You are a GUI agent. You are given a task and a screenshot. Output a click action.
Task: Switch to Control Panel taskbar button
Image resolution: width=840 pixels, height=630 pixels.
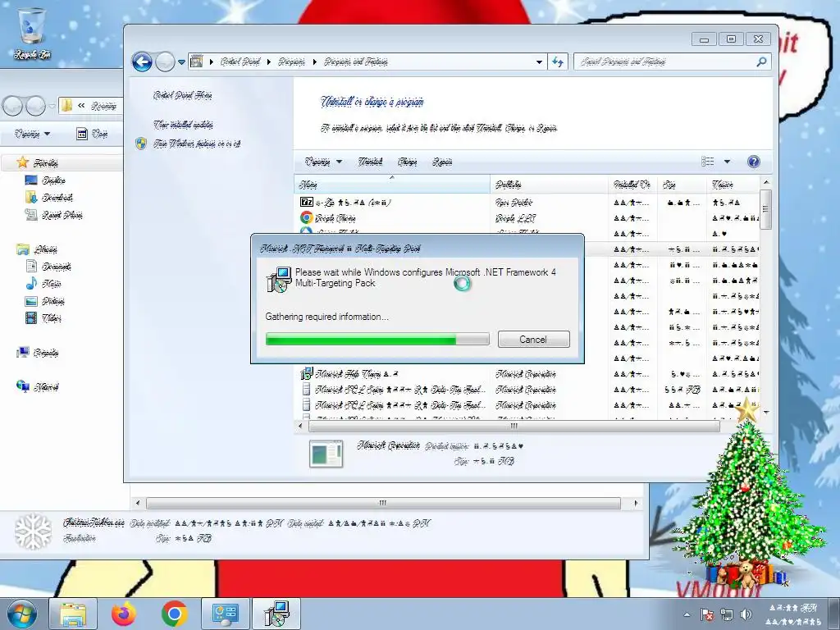coord(225,614)
